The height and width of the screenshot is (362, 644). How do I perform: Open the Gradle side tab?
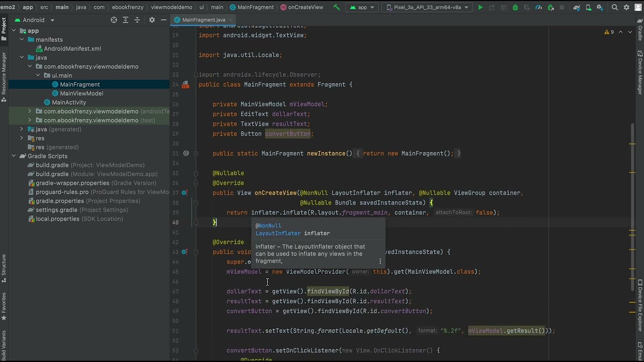click(x=640, y=29)
